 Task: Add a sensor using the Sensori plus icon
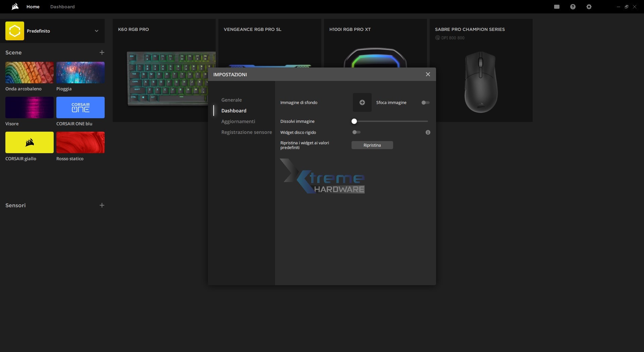tap(102, 205)
